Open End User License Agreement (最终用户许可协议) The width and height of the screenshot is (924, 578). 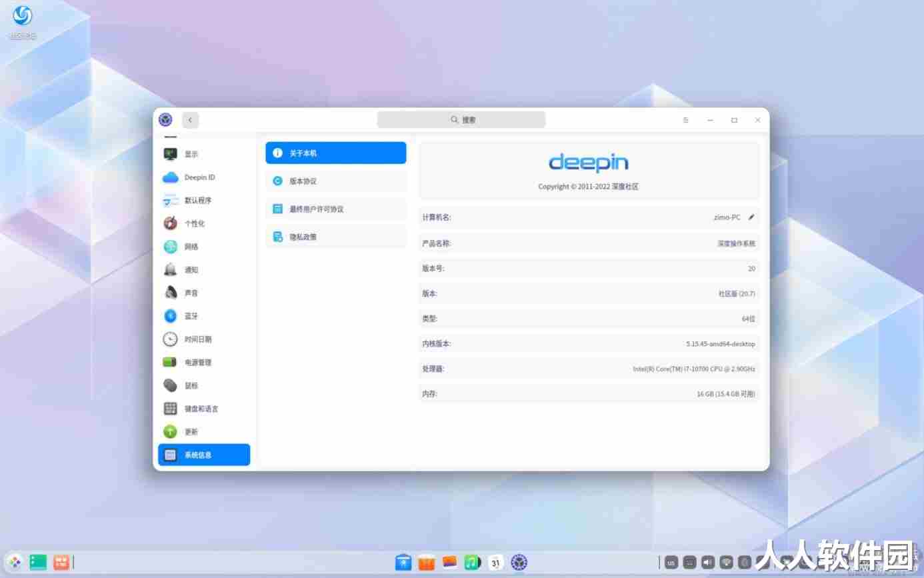[x=336, y=209]
